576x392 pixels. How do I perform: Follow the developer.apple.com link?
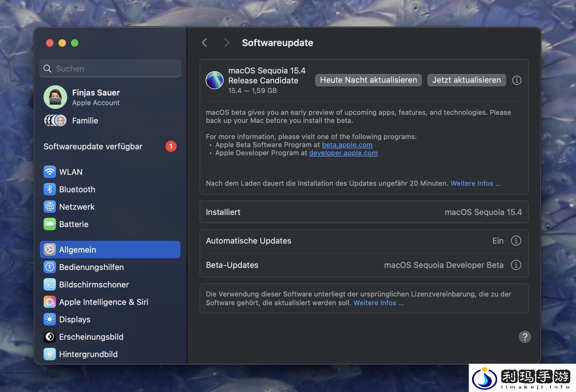pos(343,153)
